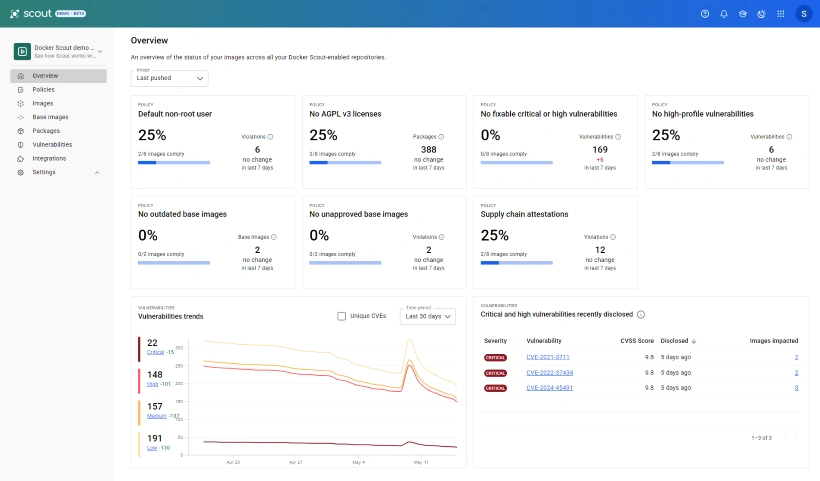Toggle the dark mode moon icon

[x=761, y=14]
